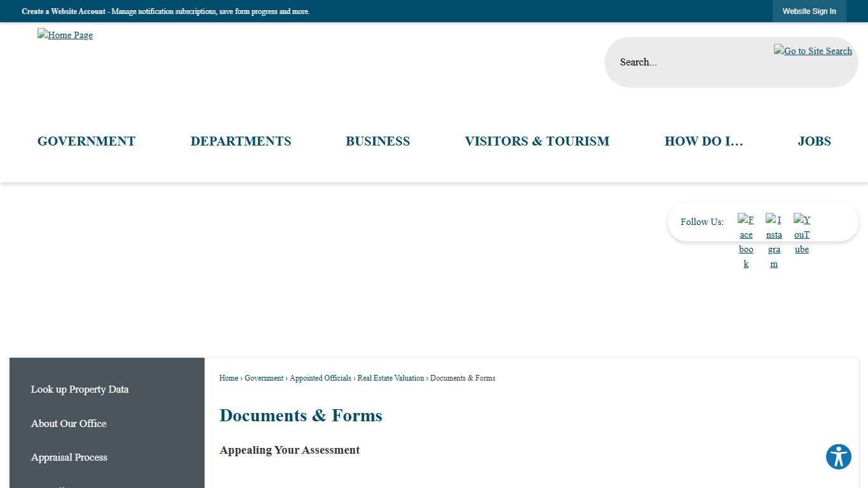Click the Go to Site Search icon
The width and height of the screenshot is (868, 488).
tap(813, 51)
